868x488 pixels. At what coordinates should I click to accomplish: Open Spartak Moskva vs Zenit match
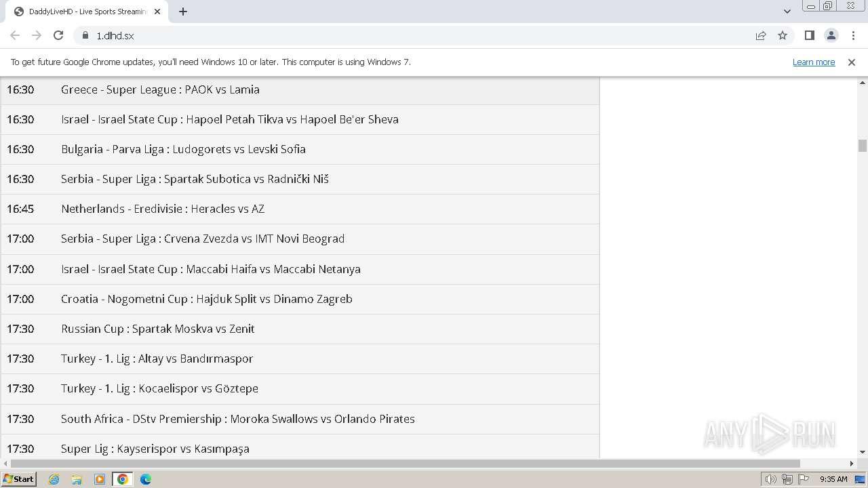pos(158,329)
